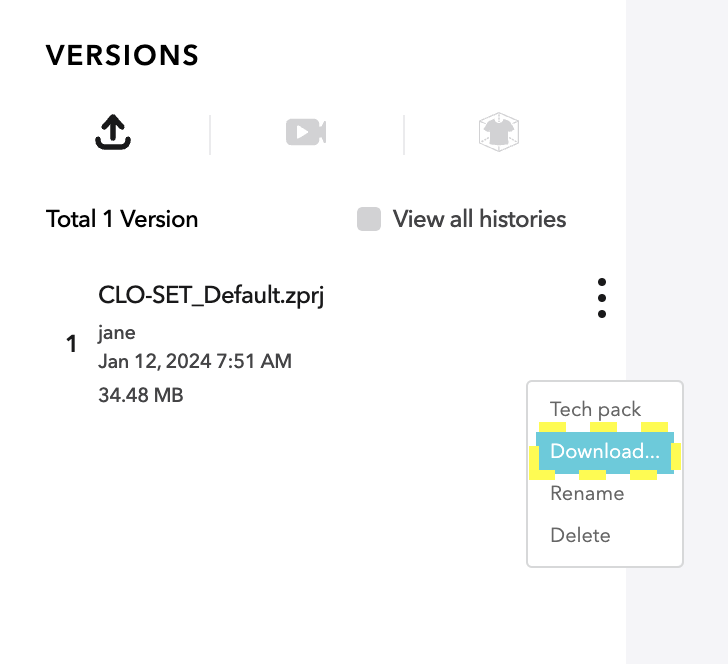Select the highlighted Download... menu entry

coord(604,452)
